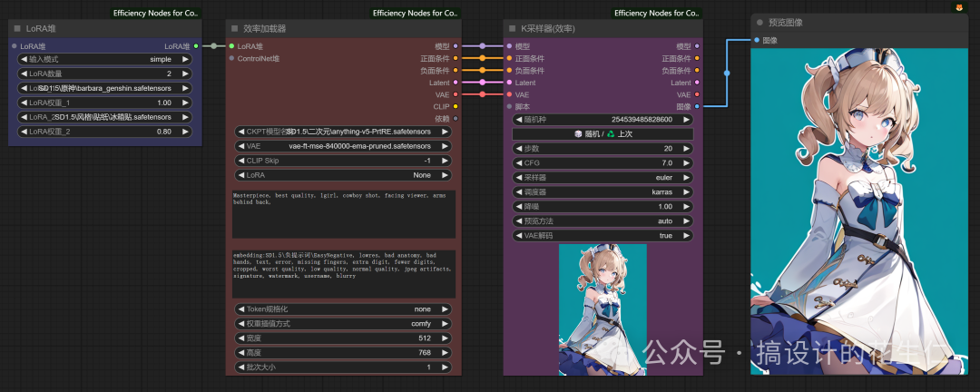The image size is (980, 392).
Task: Click the 效率加载器 node title bar
Action: [344, 29]
